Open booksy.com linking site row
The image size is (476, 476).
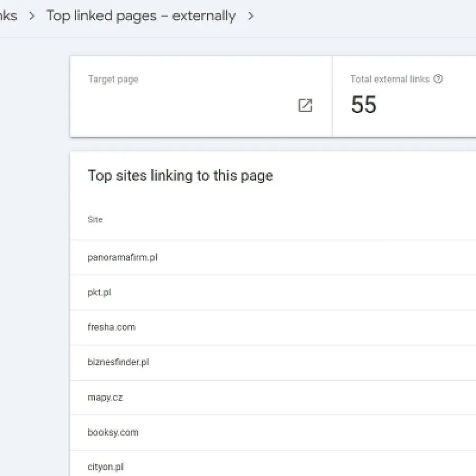pyautogui.click(x=273, y=432)
